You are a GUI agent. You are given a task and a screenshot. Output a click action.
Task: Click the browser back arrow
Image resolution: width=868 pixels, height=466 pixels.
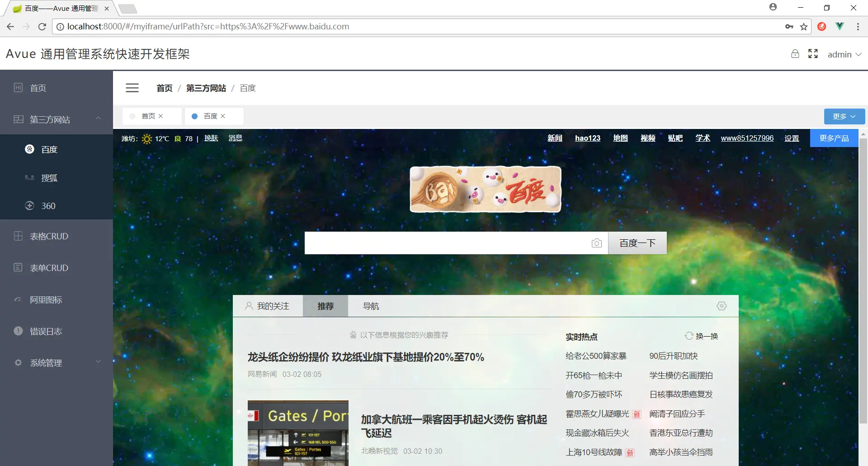[10, 27]
